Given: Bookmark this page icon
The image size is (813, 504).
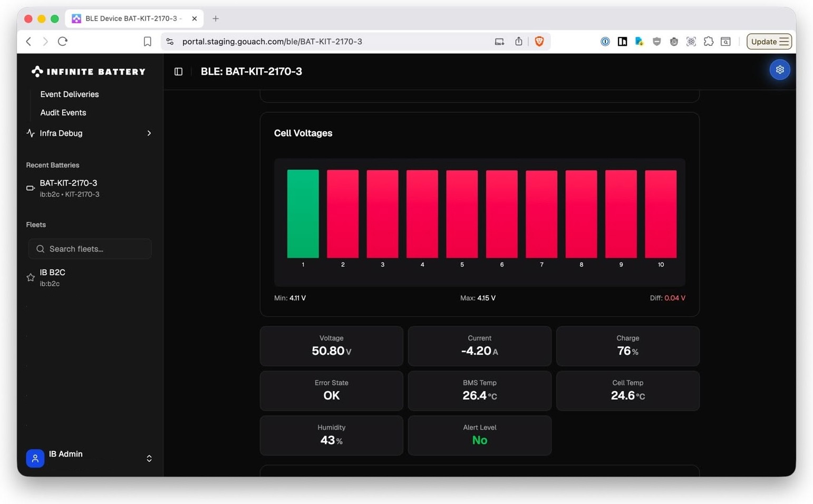Looking at the screenshot, I should pyautogui.click(x=148, y=41).
